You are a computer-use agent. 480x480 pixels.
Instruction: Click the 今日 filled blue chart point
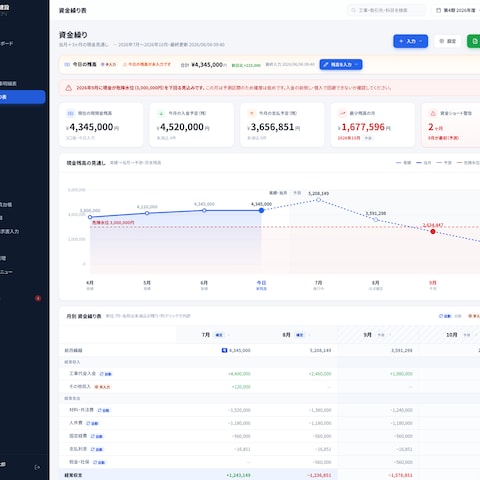coord(261,210)
